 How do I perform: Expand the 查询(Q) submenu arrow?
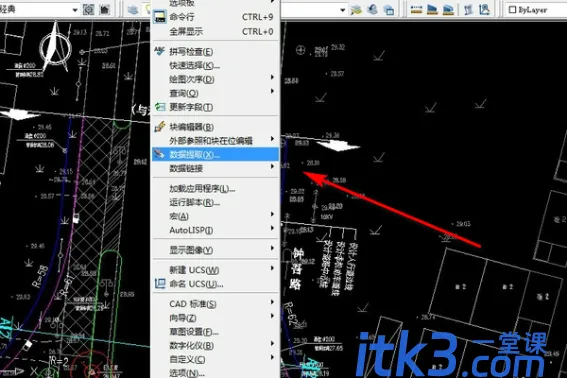click(x=272, y=91)
